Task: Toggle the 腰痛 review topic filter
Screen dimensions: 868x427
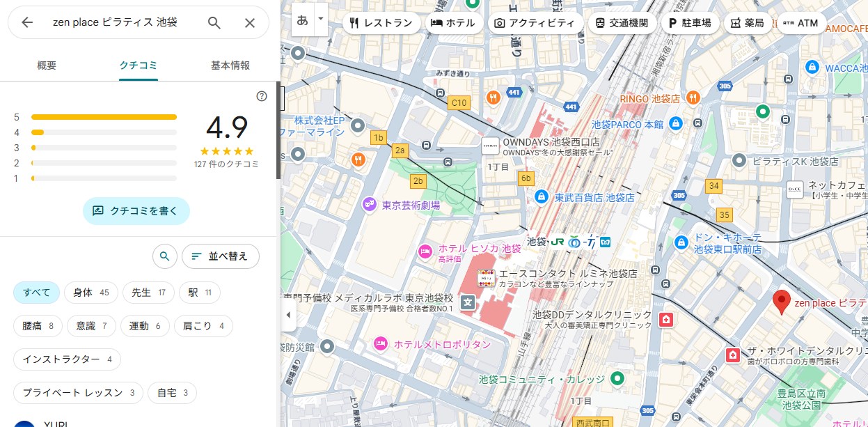Action: click(38, 326)
